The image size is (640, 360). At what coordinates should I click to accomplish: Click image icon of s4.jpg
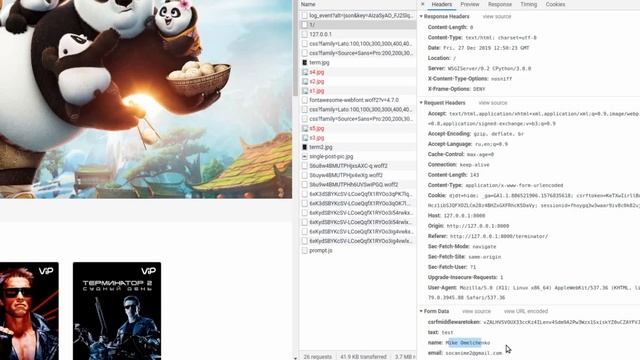[x=304, y=72]
